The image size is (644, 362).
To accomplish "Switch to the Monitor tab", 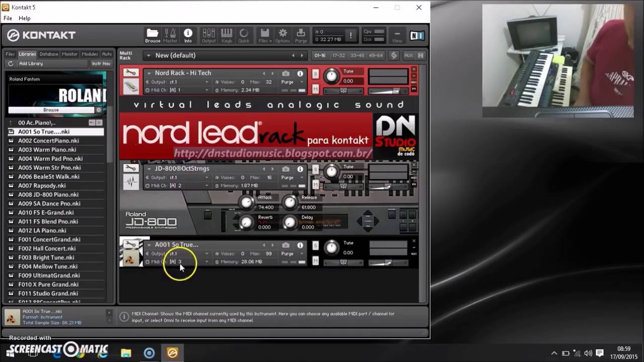I will 69,54.
